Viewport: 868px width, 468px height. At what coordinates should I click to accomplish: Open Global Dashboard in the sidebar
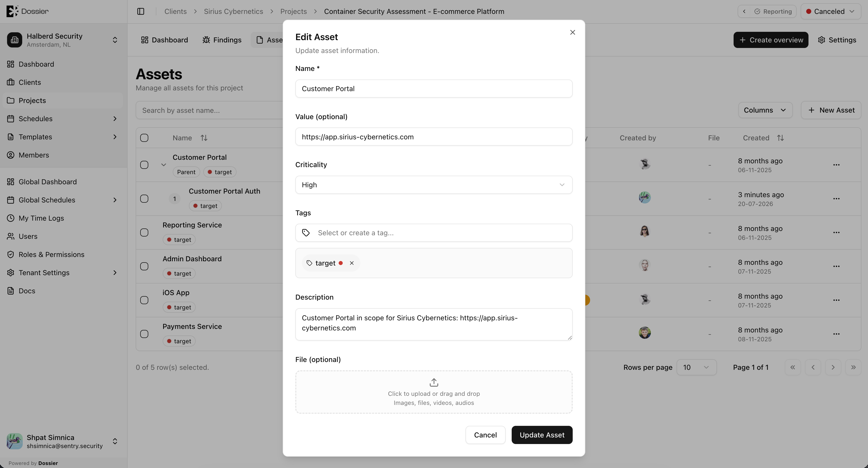pyautogui.click(x=63, y=182)
